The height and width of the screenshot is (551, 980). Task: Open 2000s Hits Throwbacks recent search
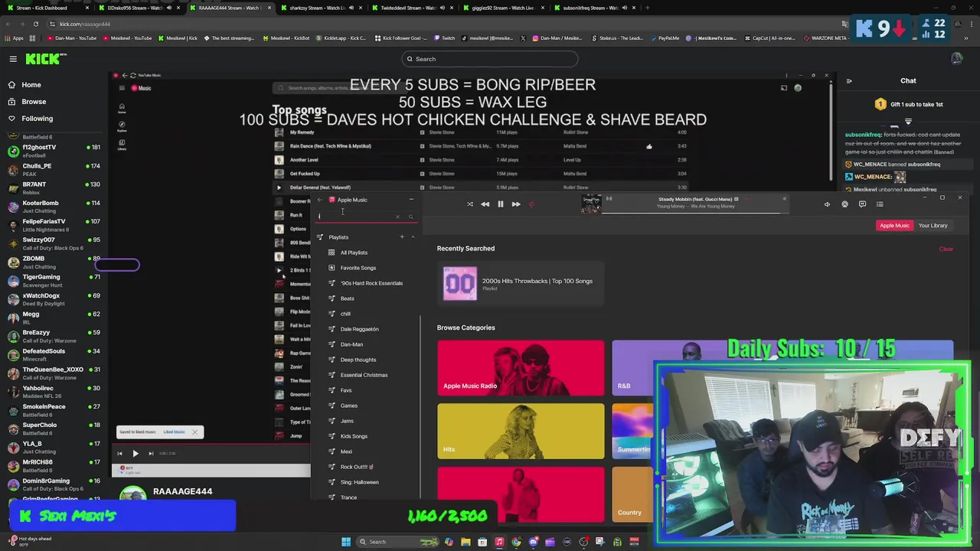click(x=521, y=284)
